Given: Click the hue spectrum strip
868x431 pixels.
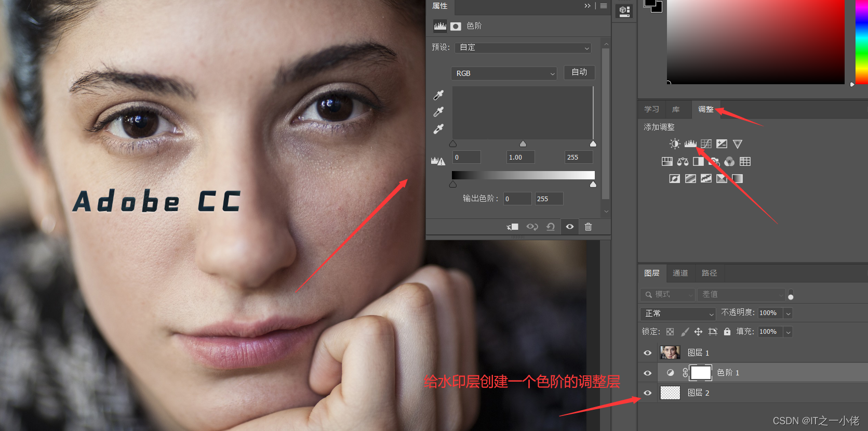Looking at the screenshot, I should pyautogui.click(x=862, y=42).
